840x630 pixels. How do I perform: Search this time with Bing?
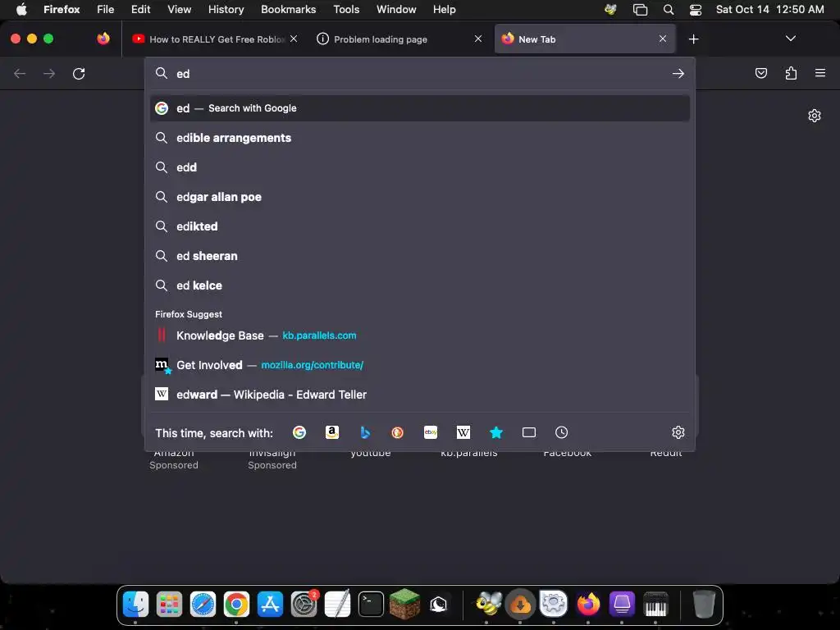[x=365, y=432]
